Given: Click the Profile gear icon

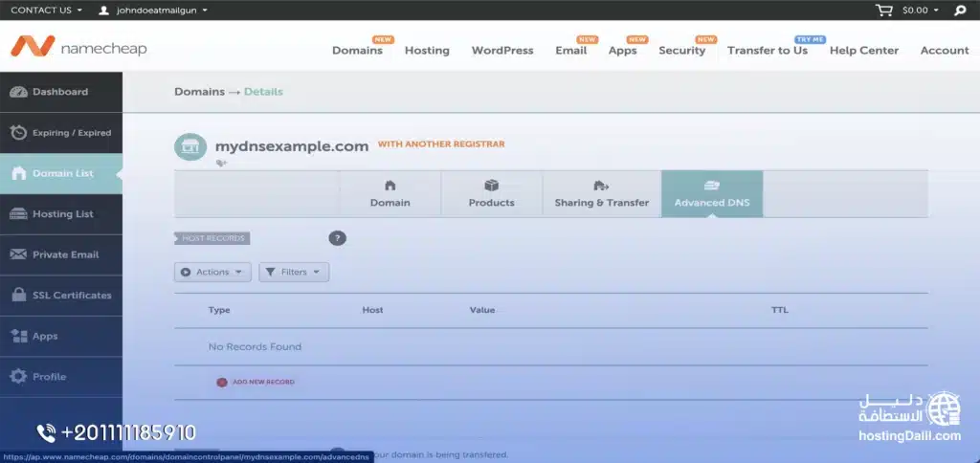Looking at the screenshot, I should coord(19,377).
